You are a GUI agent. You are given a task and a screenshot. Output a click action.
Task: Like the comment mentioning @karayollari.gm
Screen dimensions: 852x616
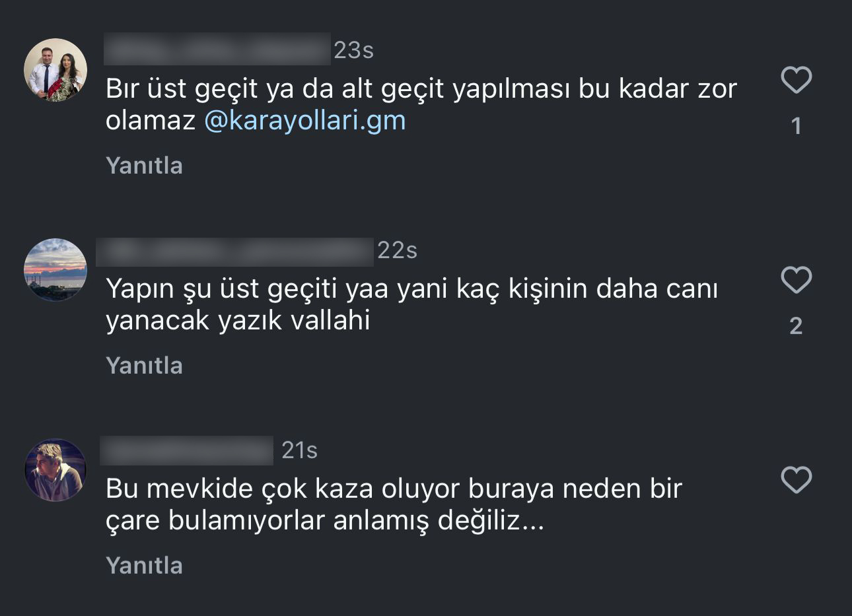796,81
